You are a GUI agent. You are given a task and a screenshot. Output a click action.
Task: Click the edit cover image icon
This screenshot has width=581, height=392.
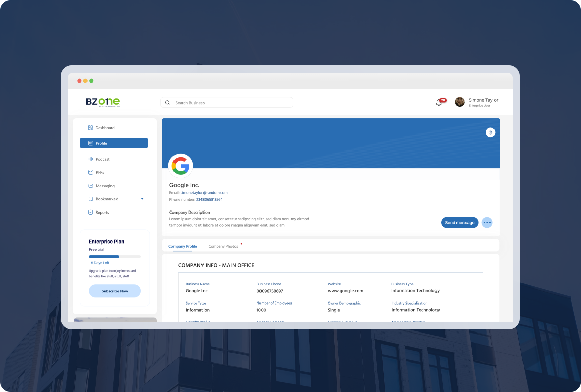pyautogui.click(x=490, y=132)
